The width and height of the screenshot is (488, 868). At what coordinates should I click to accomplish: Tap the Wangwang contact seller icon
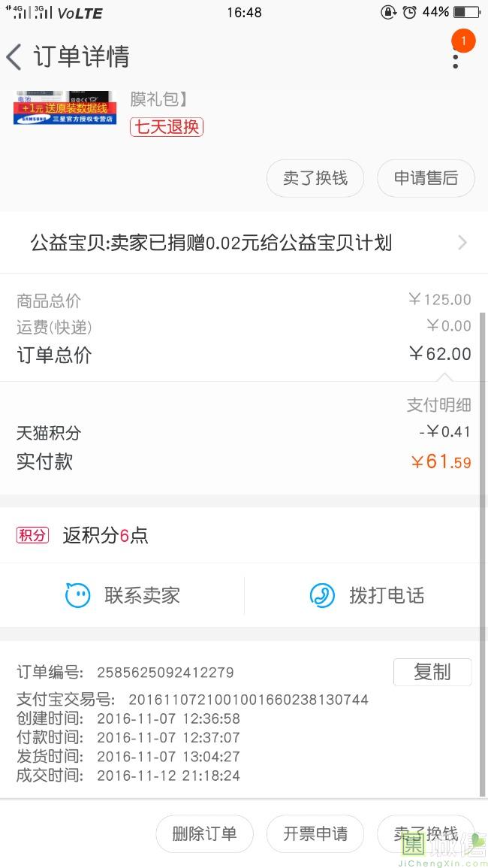pos(77,596)
